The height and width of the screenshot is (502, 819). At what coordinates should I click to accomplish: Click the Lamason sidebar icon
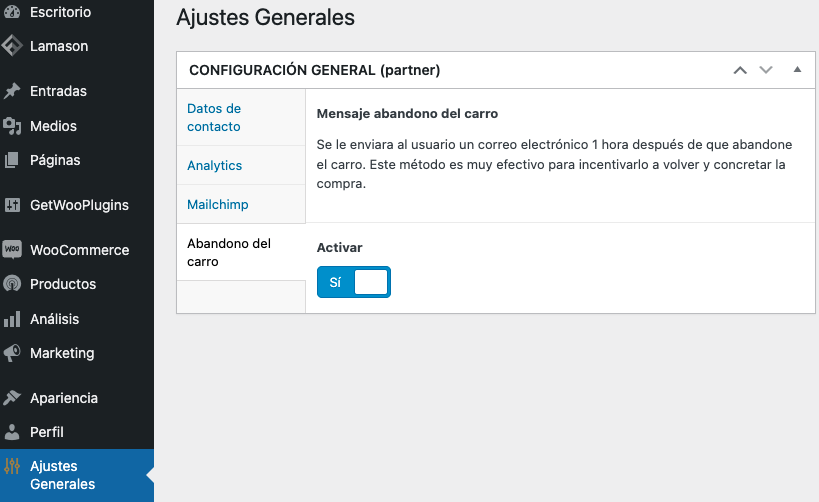click(12, 46)
